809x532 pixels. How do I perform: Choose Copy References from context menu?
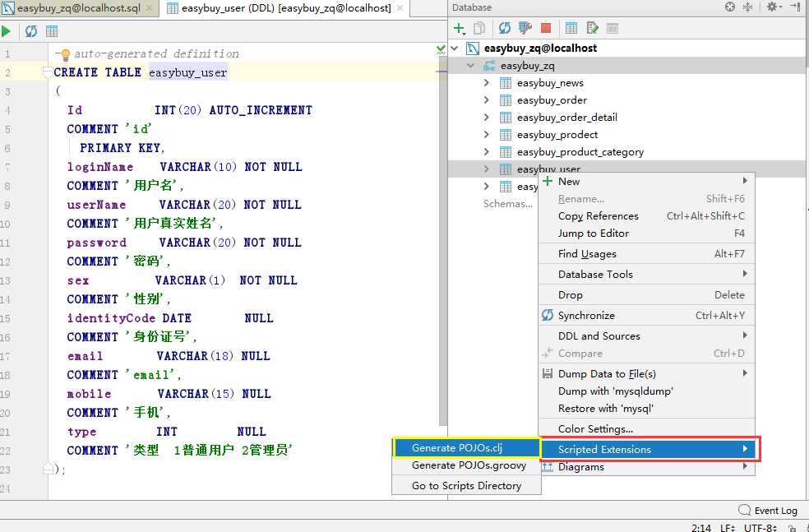point(646,216)
